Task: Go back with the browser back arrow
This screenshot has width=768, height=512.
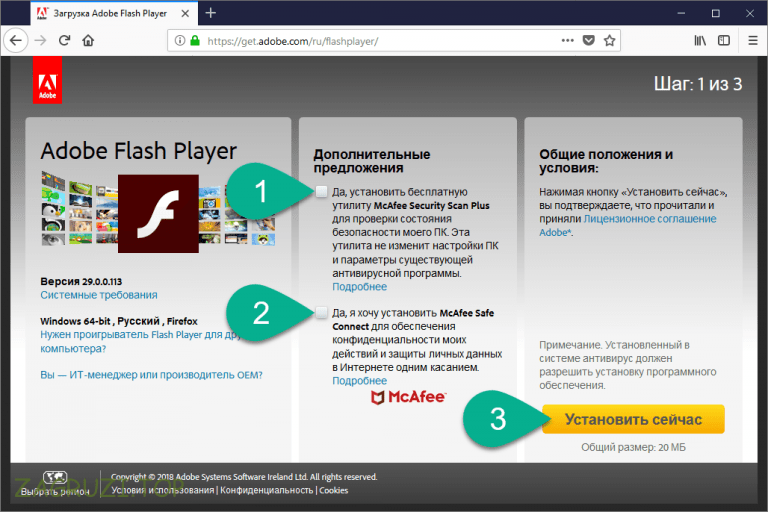Action: click(x=16, y=40)
